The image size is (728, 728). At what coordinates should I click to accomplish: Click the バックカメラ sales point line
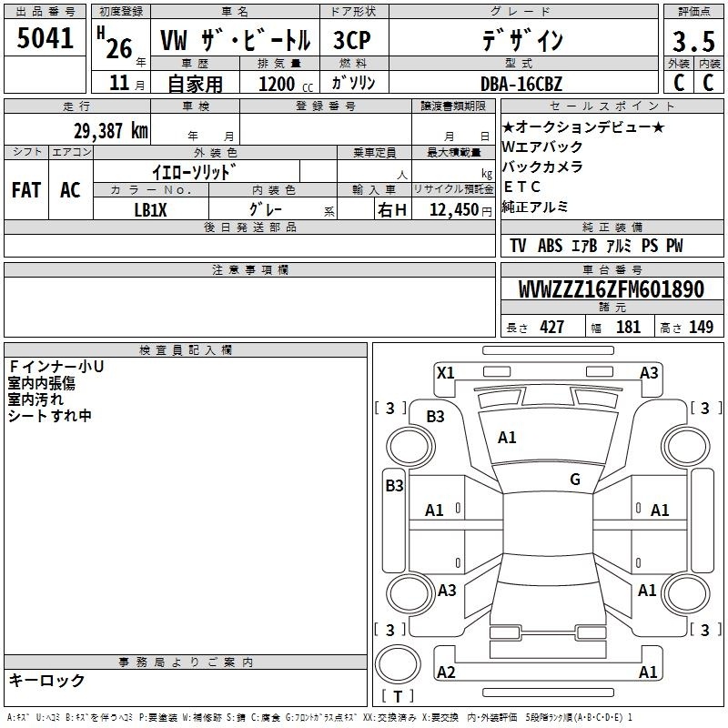542,167
